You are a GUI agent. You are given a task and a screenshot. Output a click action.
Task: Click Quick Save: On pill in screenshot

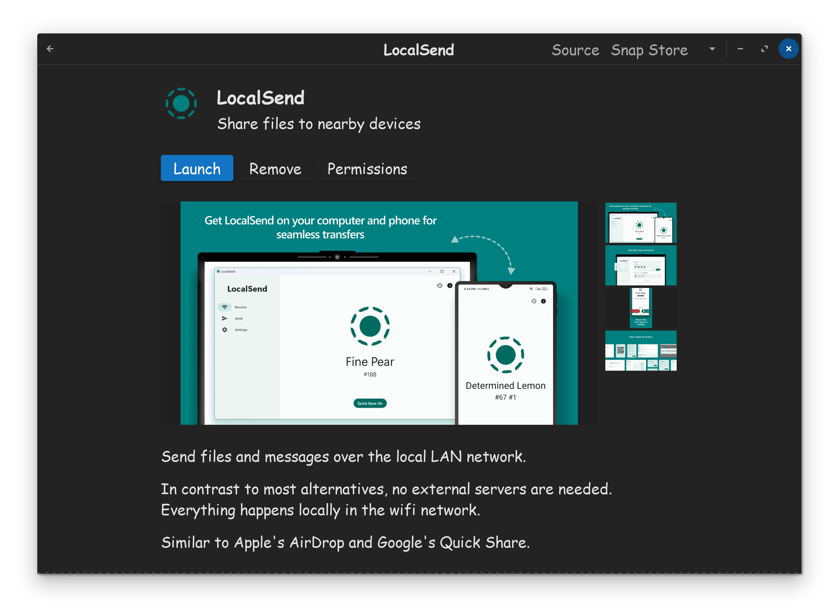[370, 403]
